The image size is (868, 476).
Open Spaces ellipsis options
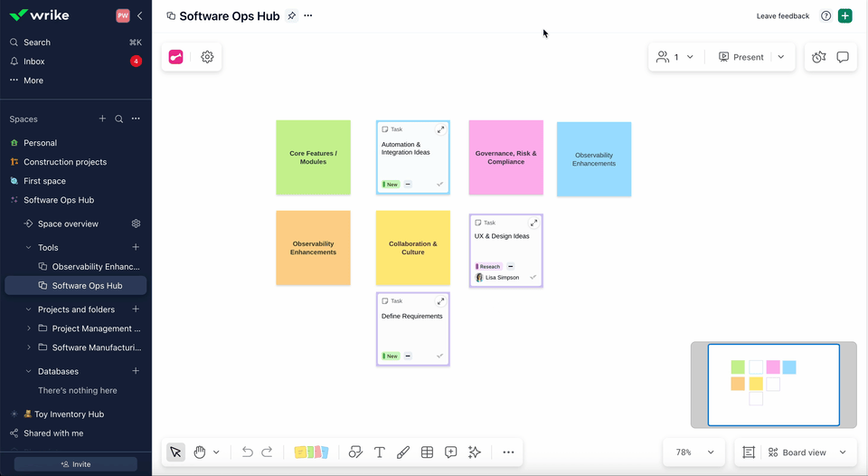pyautogui.click(x=136, y=119)
